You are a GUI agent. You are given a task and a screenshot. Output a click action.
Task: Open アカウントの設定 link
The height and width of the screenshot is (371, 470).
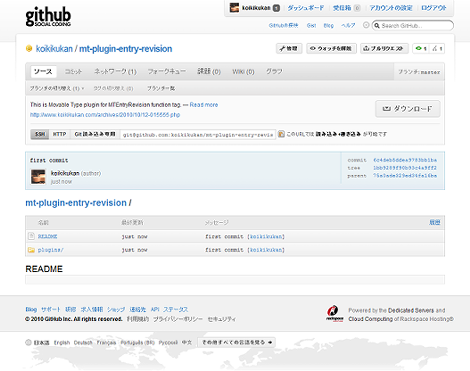391,8
